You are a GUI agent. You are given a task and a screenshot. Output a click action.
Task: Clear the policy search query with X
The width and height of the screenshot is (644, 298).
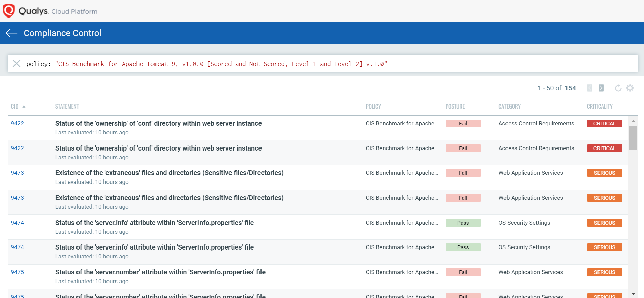(x=17, y=64)
